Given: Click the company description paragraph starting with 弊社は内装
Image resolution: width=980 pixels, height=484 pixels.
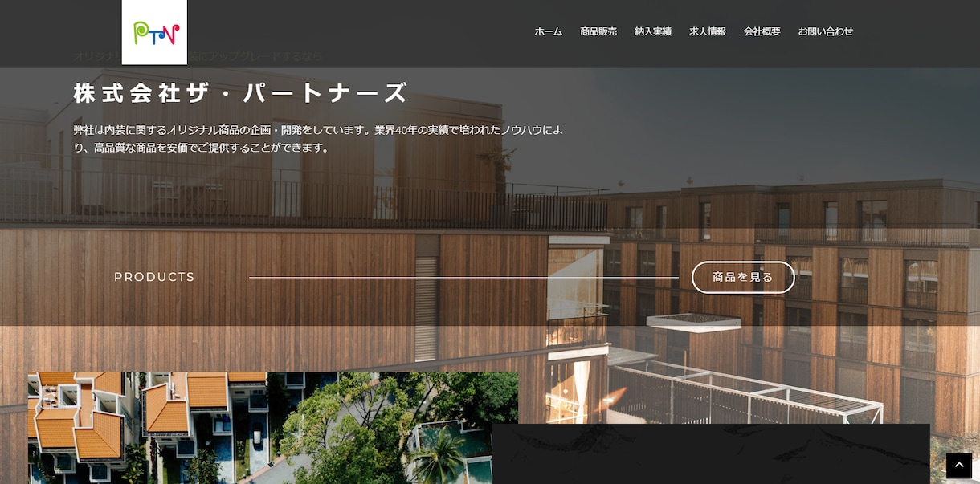Looking at the screenshot, I should point(319,139).
